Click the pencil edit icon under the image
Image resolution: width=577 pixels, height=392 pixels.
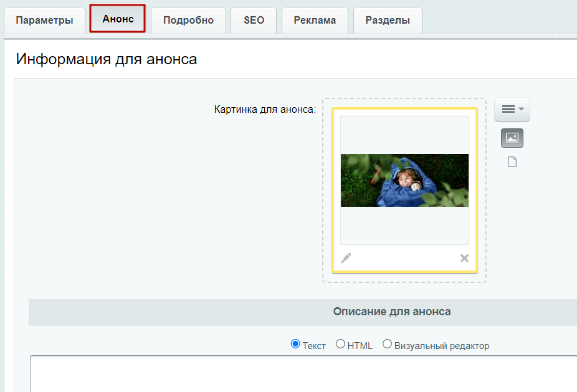[346, 258]
